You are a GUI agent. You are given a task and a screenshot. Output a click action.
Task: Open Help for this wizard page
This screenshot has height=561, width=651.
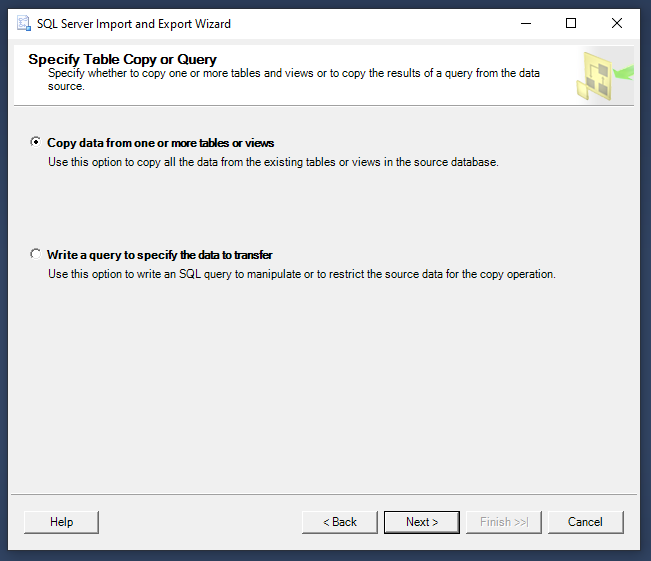click(61, 522)
